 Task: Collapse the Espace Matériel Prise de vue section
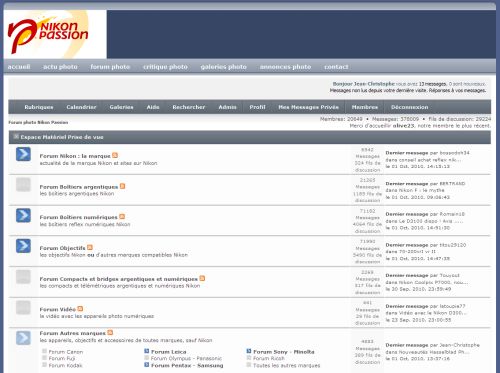pos(16,136)
